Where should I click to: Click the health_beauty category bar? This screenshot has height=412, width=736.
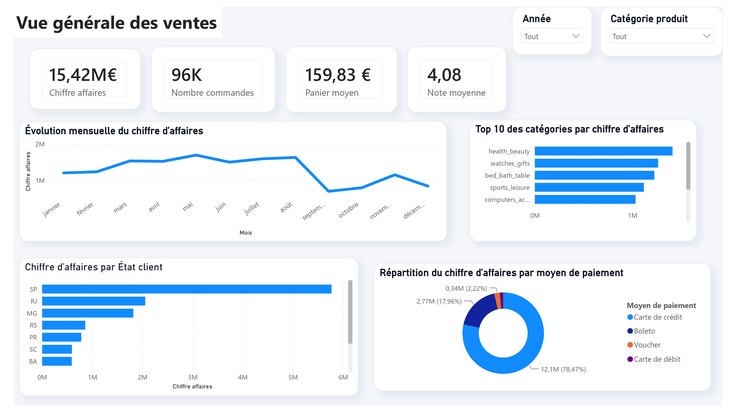(x=604, y=151)
